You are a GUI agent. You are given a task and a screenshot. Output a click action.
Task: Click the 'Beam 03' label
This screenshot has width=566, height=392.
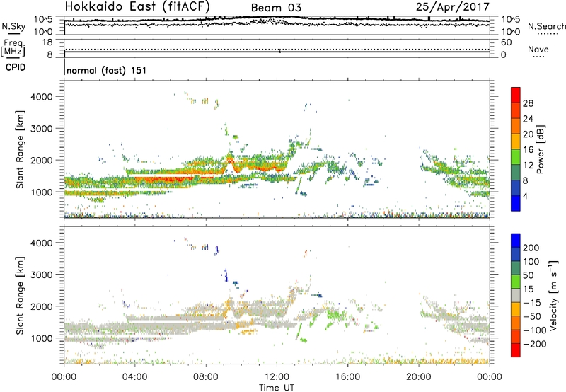coord(276,8)
